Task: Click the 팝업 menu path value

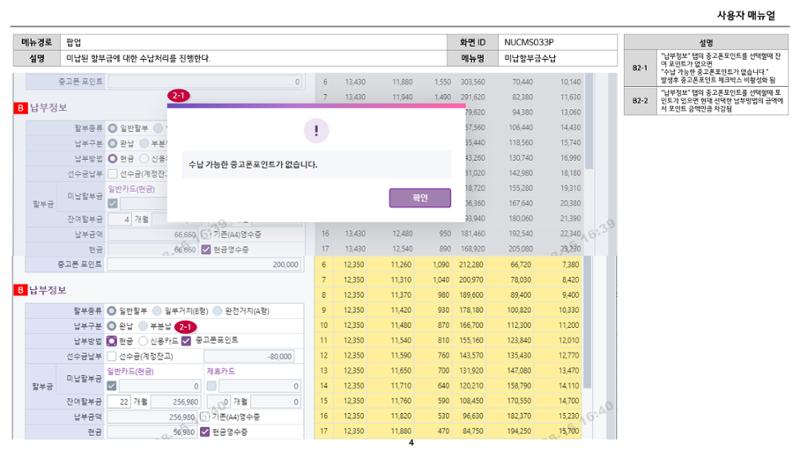Action: [74, 42]
